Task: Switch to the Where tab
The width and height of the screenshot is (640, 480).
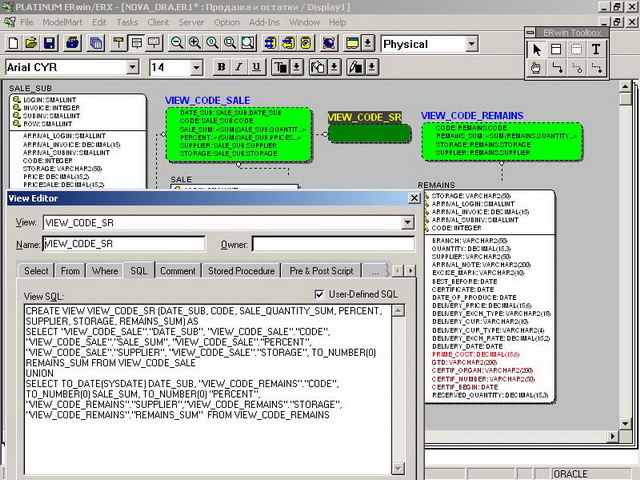Action: 105,271
